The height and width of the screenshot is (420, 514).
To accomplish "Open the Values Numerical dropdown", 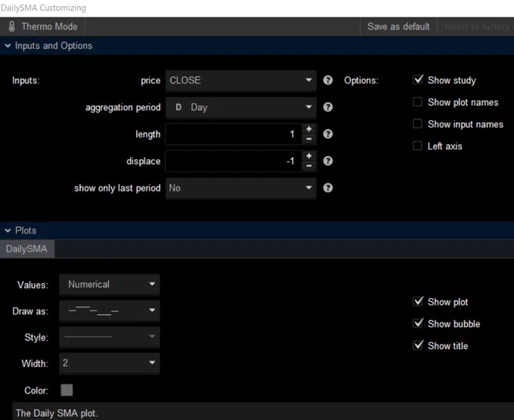I will 110,284.
